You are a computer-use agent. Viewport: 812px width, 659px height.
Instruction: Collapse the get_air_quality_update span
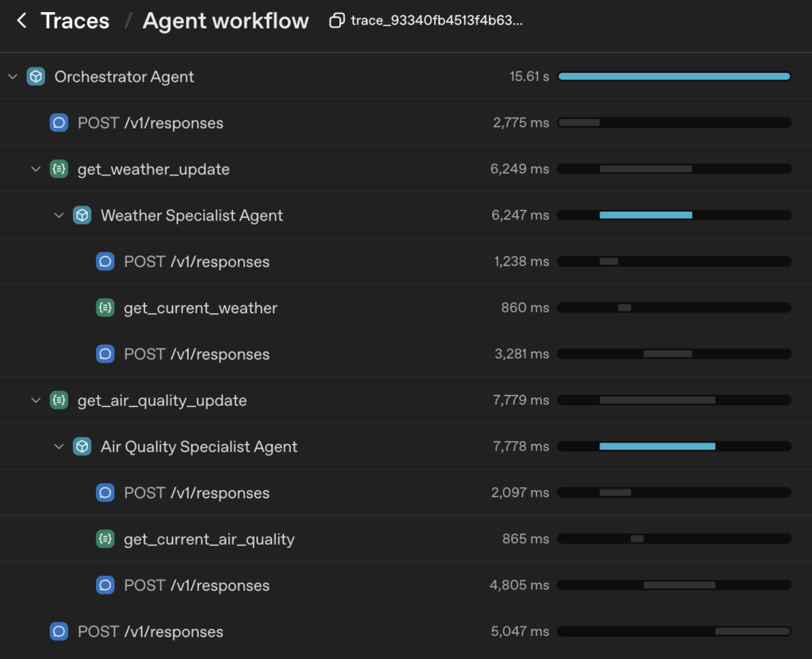coord(36,400)
